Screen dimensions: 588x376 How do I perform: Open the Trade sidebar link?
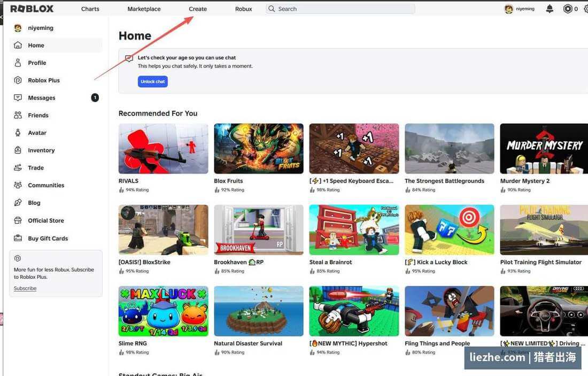[x=56, y=167]
